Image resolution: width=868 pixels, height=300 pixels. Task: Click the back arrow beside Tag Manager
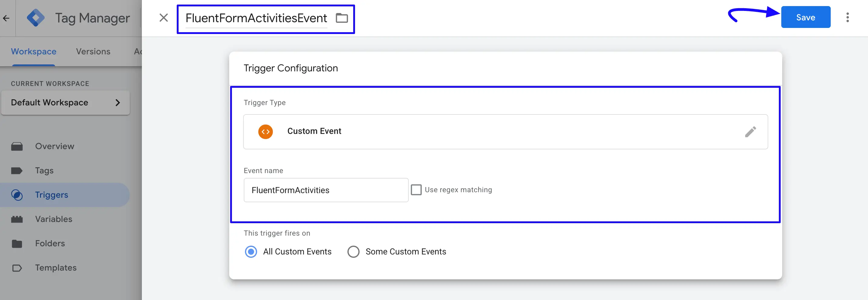click(x=6, y=18)
